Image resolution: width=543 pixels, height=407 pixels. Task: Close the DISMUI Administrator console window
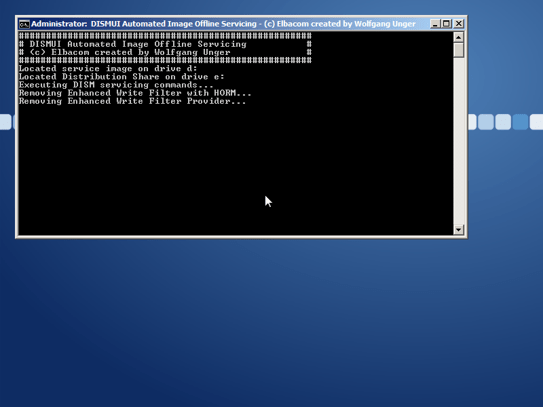(x=459, y=24)
